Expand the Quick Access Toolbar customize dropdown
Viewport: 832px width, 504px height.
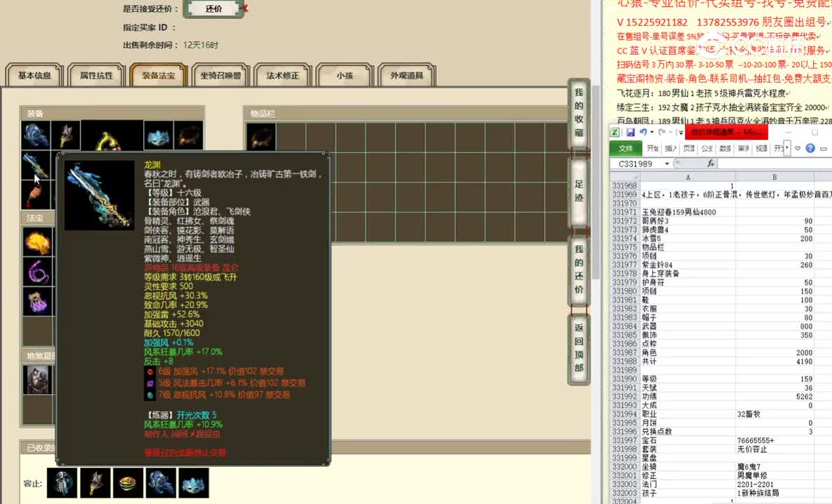(680, 132)
